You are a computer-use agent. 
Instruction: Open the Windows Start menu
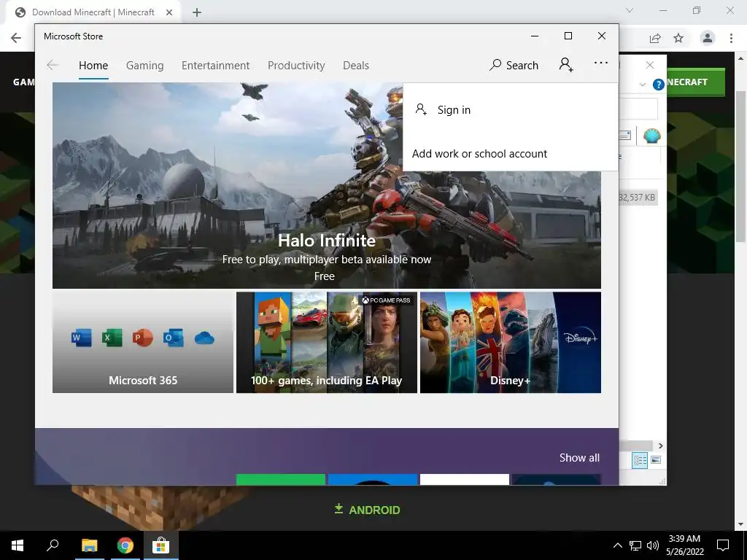[x=18, y=545]
